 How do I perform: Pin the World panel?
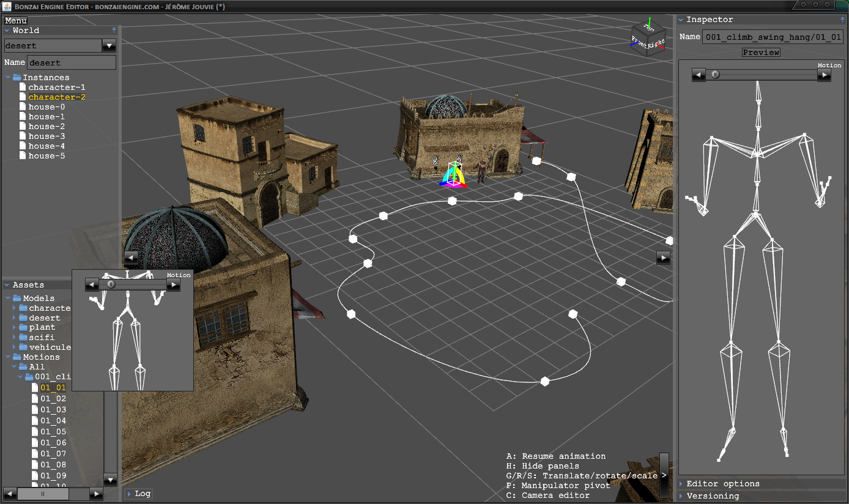point(114,30)
